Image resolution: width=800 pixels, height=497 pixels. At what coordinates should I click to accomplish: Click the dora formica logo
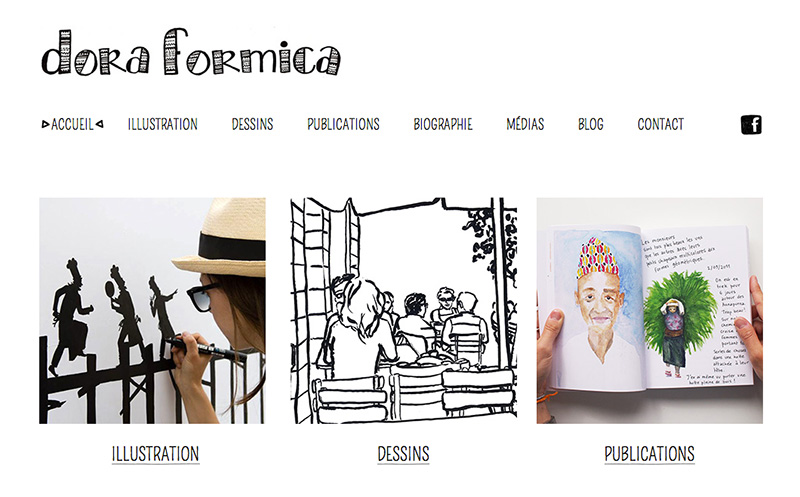[x=191, y=53]
